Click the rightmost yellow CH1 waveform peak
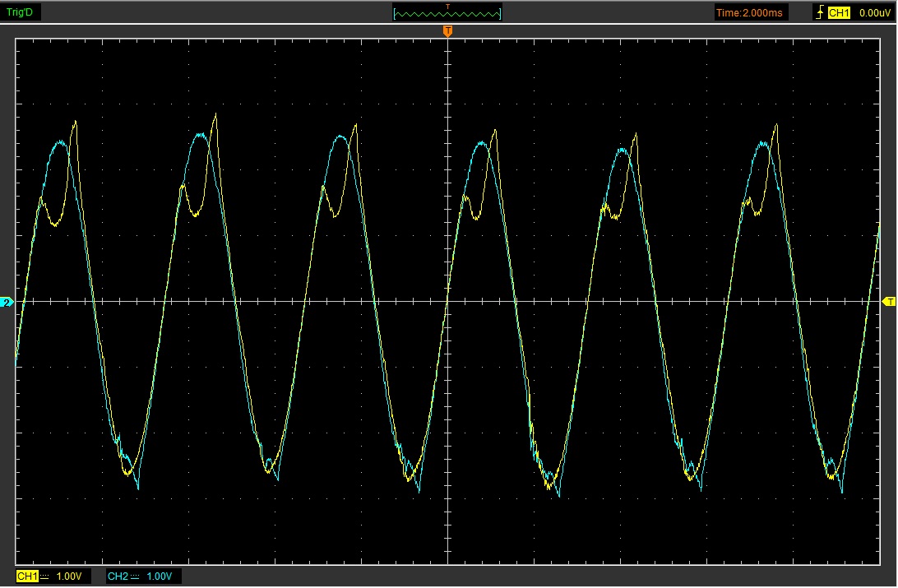Image resolution: width=898 pixels, height=588 pixels. (x=775, y=125)
